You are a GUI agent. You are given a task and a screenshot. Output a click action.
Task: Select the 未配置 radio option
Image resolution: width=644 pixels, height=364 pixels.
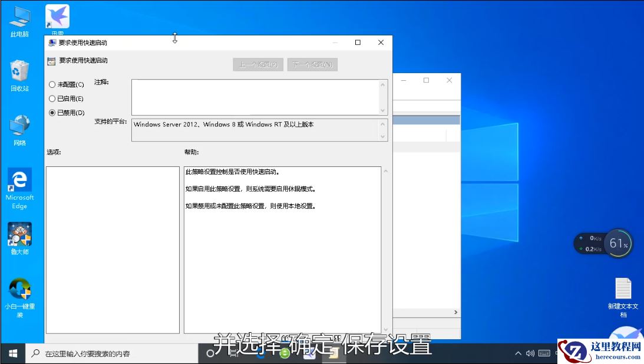click(x=52, y=84)
